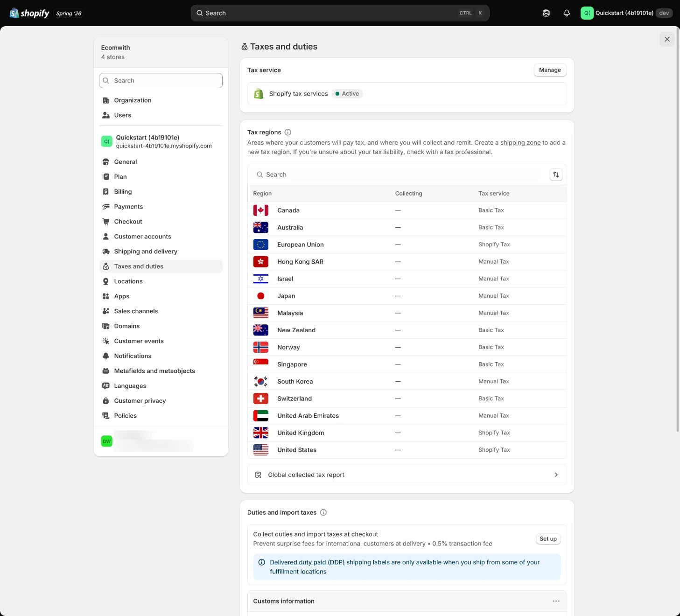Click the Locations pin icon
The width and height of the screenshot is (680, 616).
106,281
